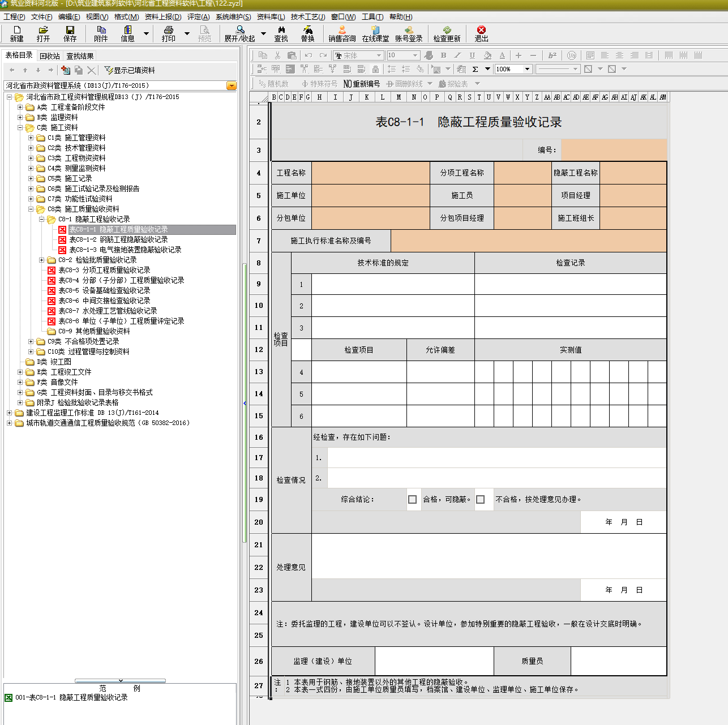This screenshot has height=725, width=728.
Task: Click the 替换 (Replace) toolbar icon
Action: (x=307, y=34)
